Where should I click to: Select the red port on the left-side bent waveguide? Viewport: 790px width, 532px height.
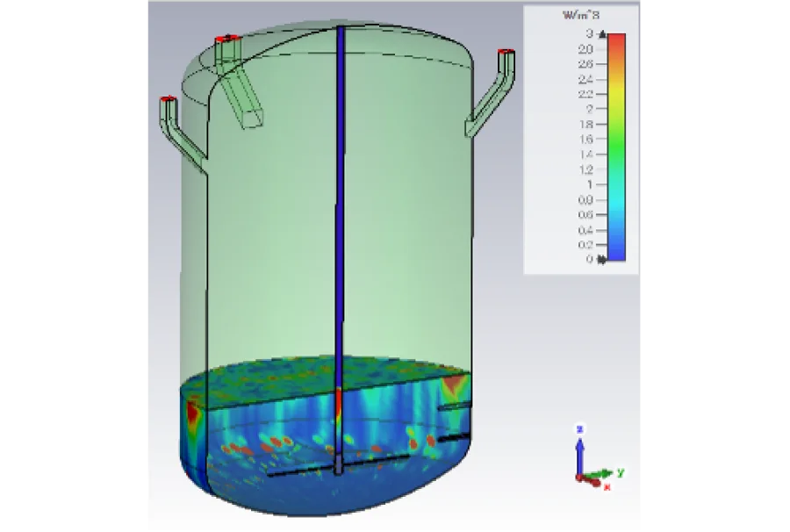(x=169, y=98)
